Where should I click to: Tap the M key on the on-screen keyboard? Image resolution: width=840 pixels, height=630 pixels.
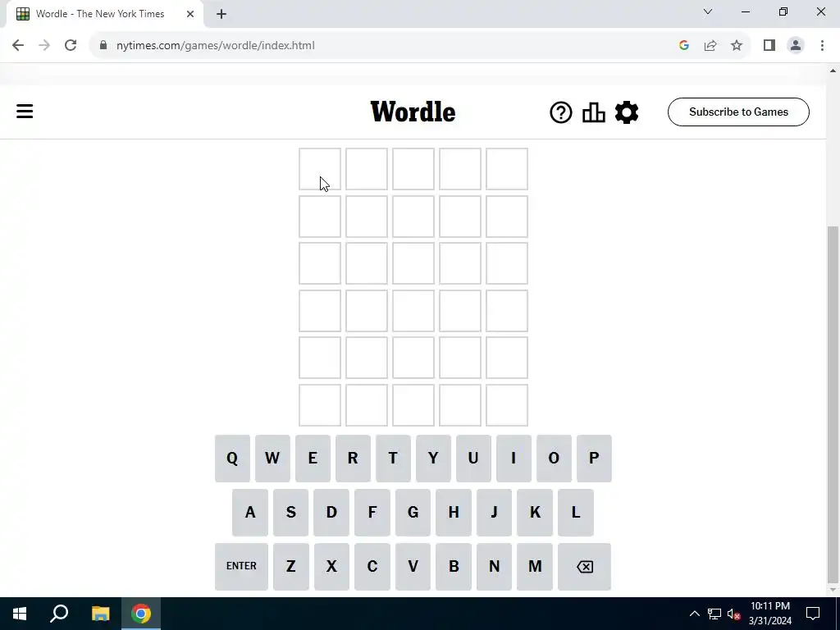(x=535, y=566)
